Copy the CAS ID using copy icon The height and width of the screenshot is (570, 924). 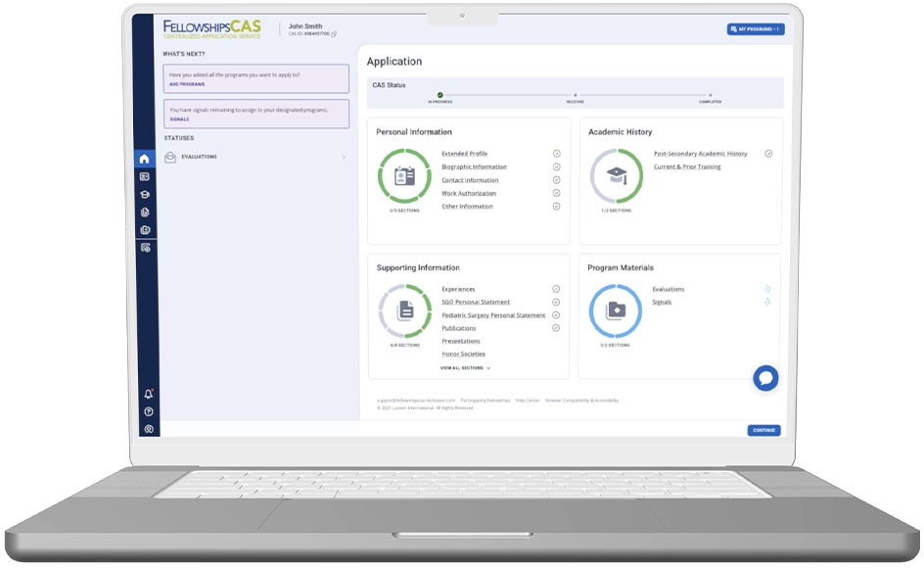point(334,34)
